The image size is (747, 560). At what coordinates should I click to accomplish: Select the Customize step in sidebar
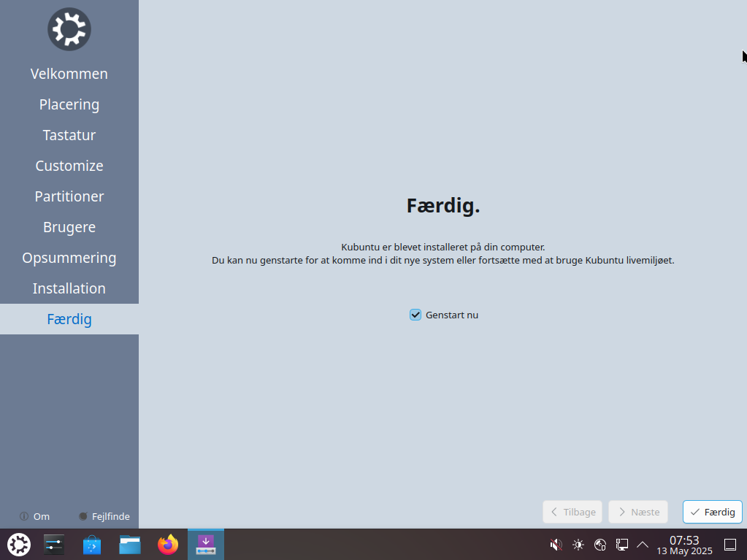click(69, 166)
